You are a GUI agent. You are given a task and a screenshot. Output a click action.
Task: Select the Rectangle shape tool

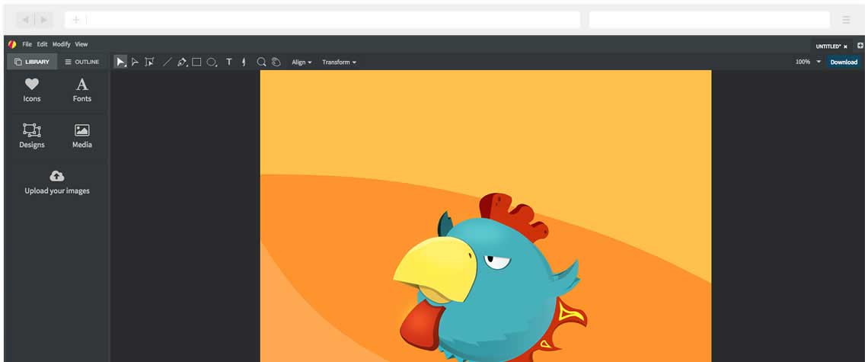point(196,62)
